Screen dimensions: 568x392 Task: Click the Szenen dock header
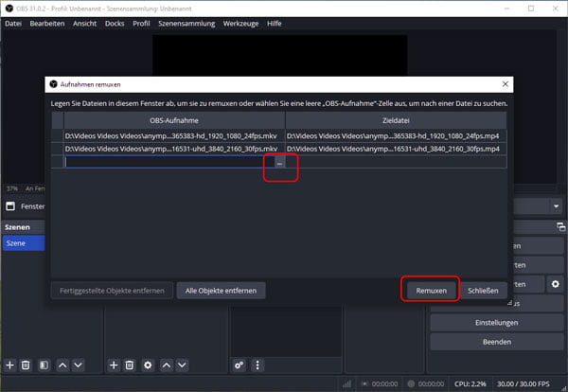click(x=24, y=227)
